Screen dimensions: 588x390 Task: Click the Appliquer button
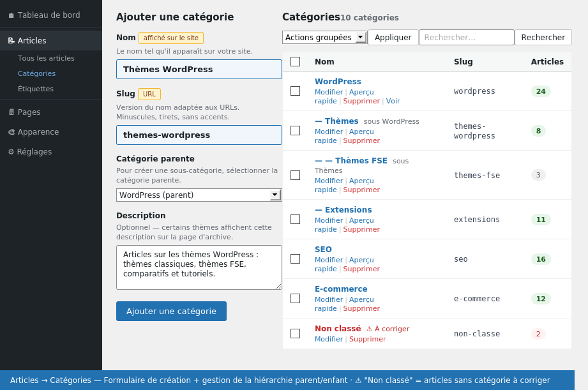click(x=393, y=38)
